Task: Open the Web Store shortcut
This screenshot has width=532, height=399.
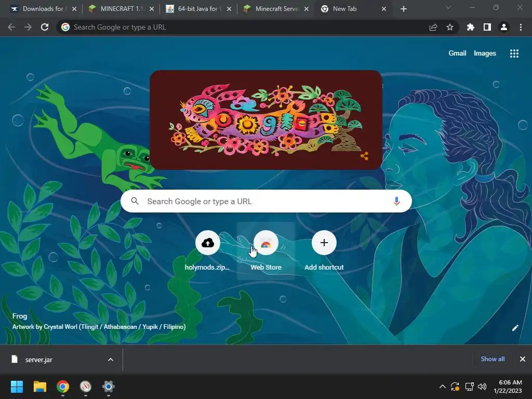Action: point(266,251)
